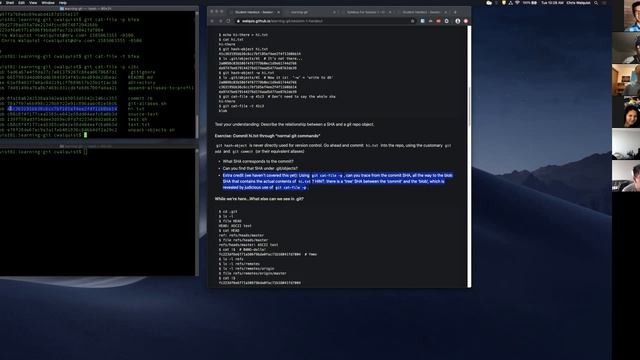The height and width of the screenshot is (360, 640).
Task: Switch to the Syllabus For Session tab
Action: pyautogui.click(x=367, y=12)
